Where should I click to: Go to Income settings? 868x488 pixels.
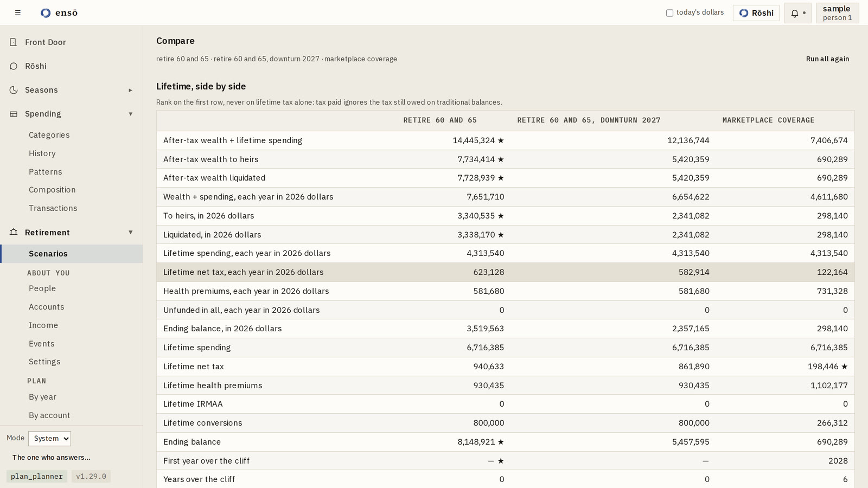pos(43,325)
